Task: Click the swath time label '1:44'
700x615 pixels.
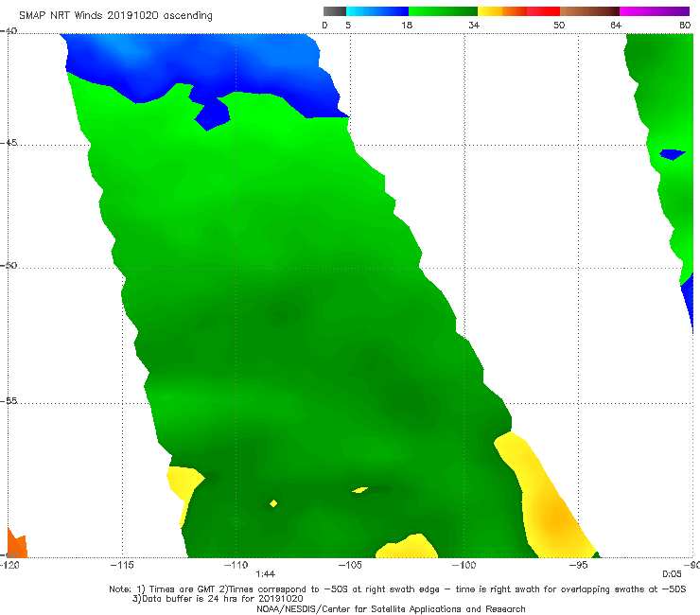Action: (265, 574)
